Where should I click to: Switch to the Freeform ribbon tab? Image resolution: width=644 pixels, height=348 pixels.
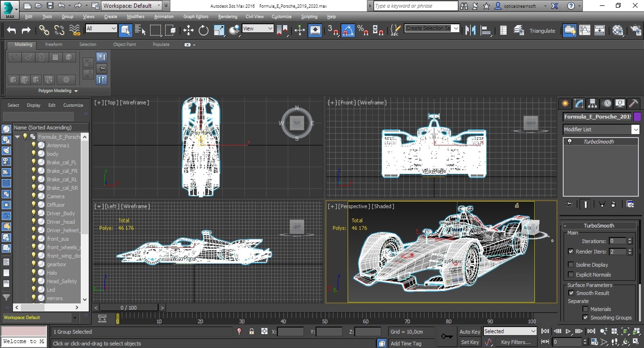coord(54,44)
